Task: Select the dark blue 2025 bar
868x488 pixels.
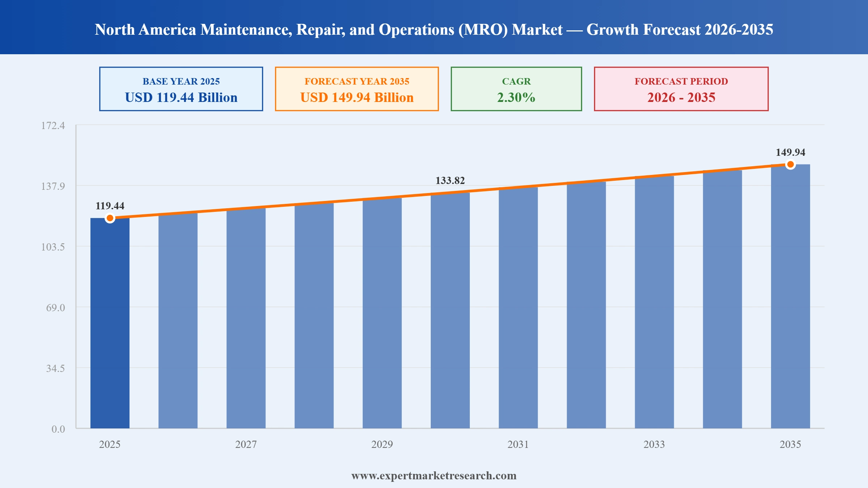Action: tap(110, 323)
